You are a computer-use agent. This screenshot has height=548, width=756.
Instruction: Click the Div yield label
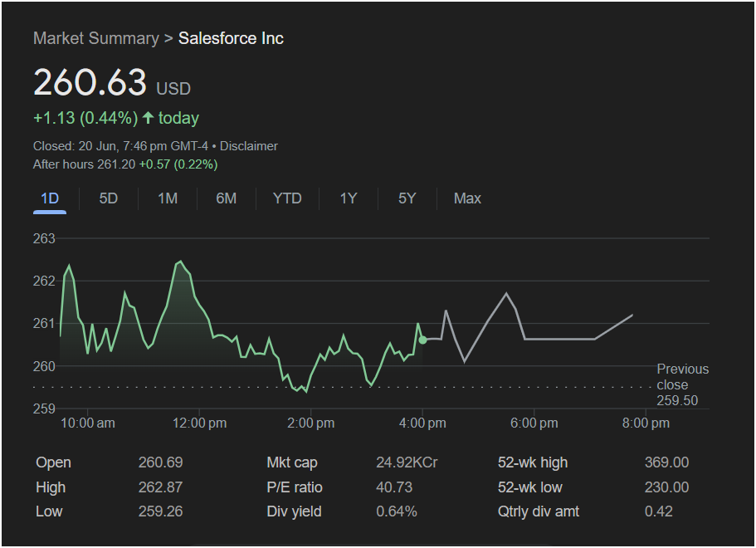[294, 511]
